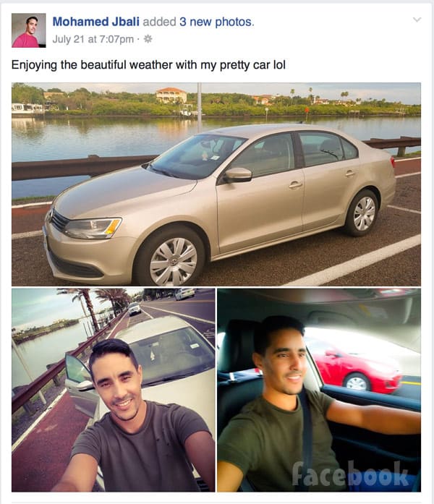Click the gold car's side mirror
The image size is (434, 504).
click(x=237, y=175)
